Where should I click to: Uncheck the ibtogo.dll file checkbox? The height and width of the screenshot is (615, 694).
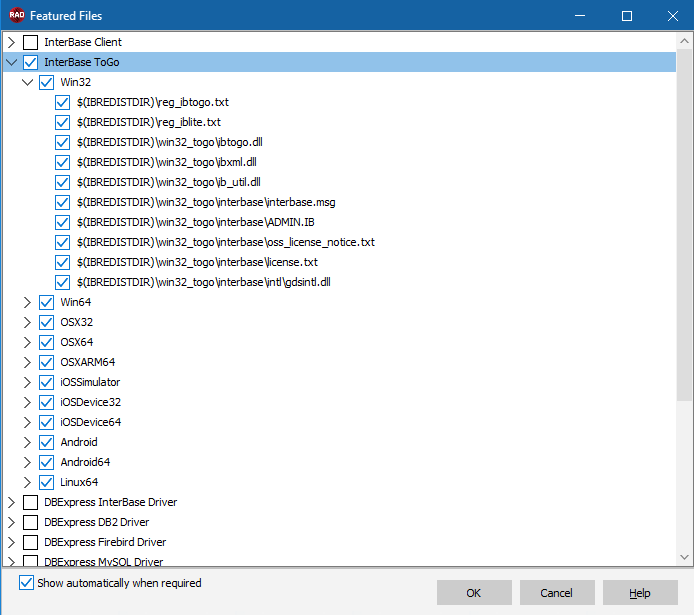tap(62, 142)
